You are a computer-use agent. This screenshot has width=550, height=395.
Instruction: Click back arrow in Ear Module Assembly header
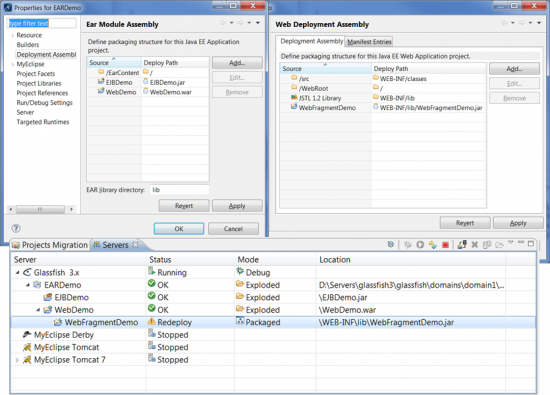223,23
